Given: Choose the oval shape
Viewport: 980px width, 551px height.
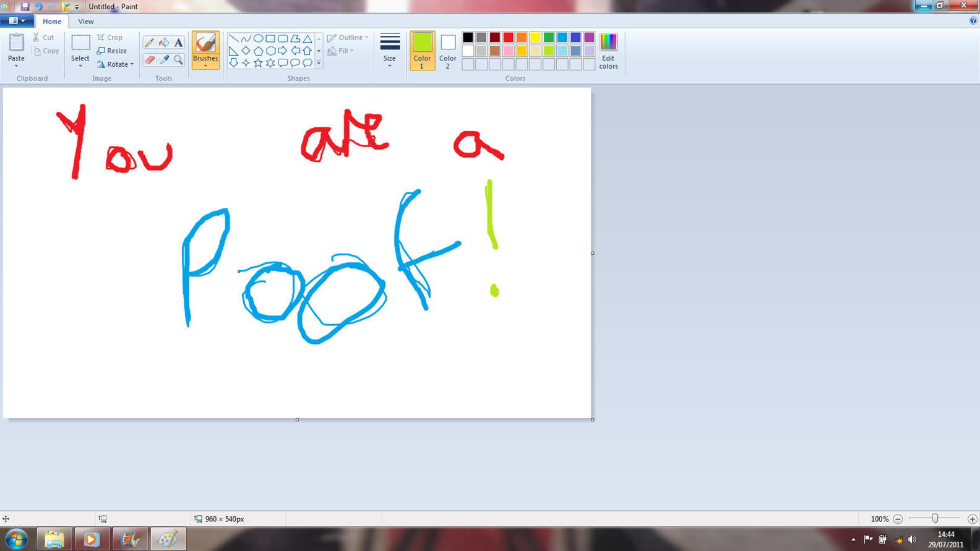Looking at the screenshot, I should 258,38.
